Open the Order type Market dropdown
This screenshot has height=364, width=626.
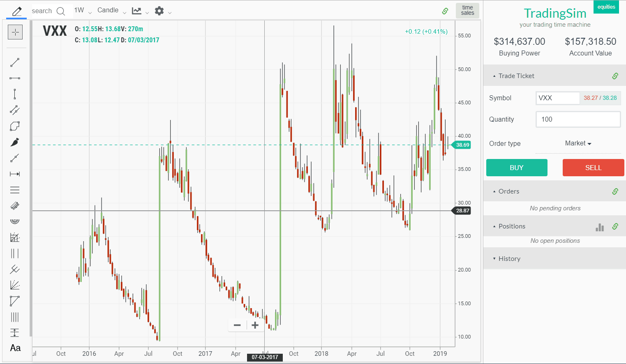578,143
